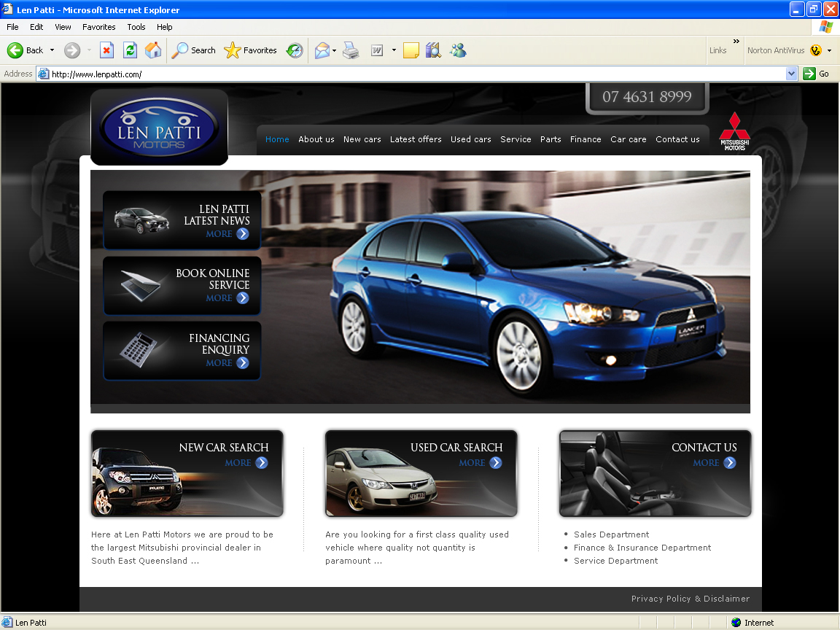Click the Sales Department list item
The width and height of the screenshot is (840, 630).
click(x=611, y=534)
